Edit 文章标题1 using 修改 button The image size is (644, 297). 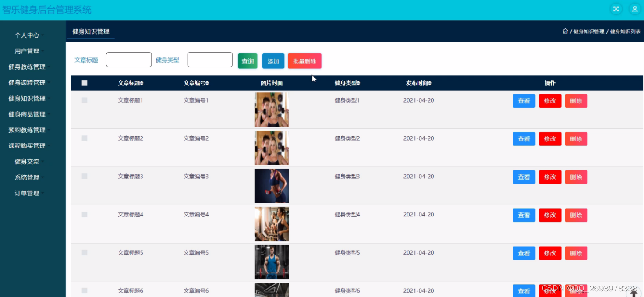pyautogui.click(x=550, y=101)
